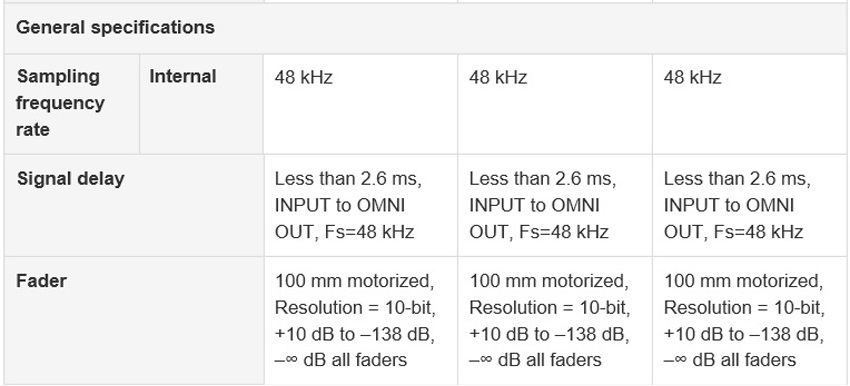Screen dimensions: 850x386
Task: Click middle column +10 dB to –138 dB text
Action: [549, 334]
